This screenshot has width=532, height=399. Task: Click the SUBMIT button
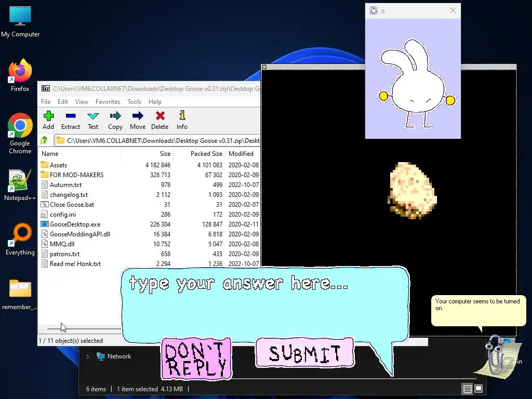pyautogui.click(x=304, y=353)
